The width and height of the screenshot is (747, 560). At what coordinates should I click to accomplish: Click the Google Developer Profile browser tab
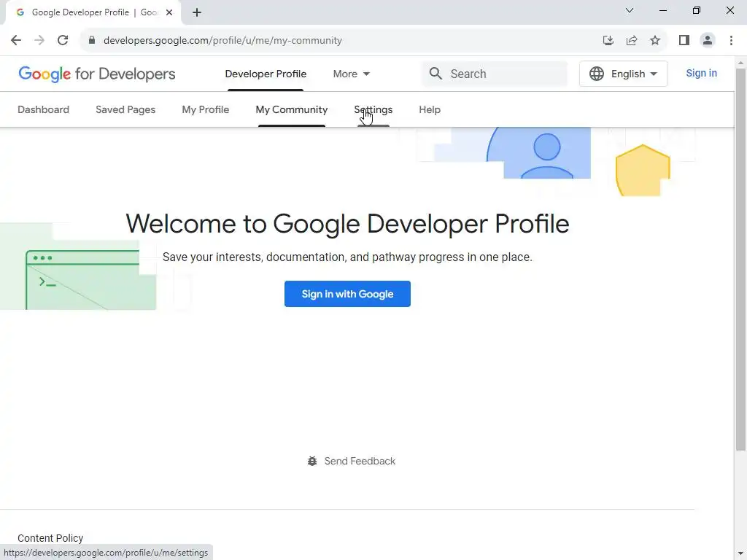[93, 13]
